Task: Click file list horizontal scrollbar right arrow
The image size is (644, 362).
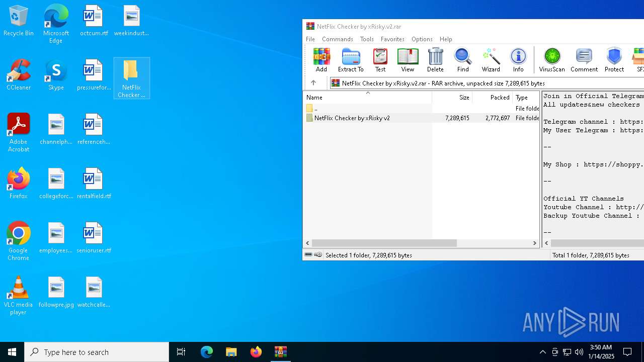Action: click(x=535, y=243)
